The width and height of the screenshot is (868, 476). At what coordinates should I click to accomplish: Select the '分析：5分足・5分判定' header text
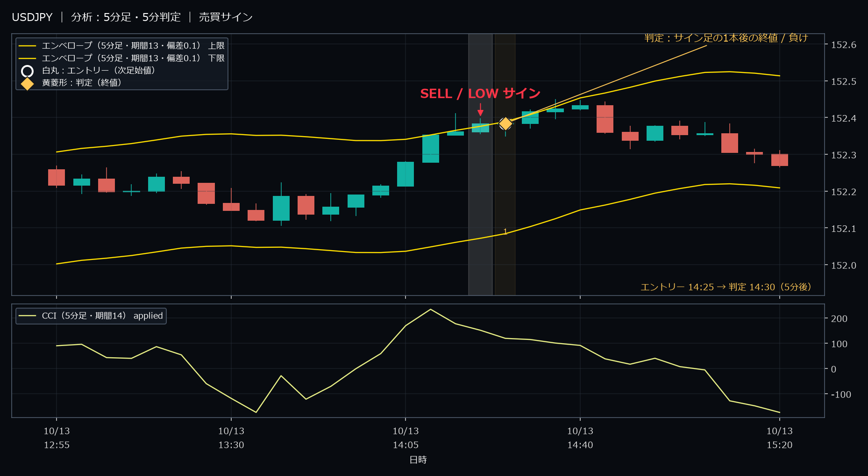(x=126, y=17)
